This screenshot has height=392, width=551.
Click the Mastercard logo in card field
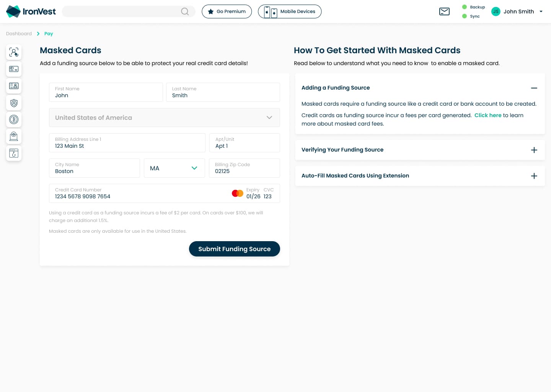(x=238, y=193)
